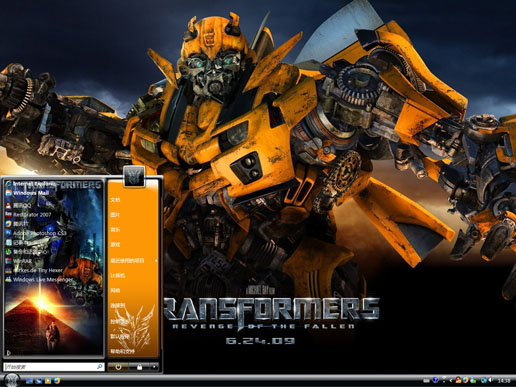Open Control Panel (控制面板) in Start menu
Image resolution: width=516 pixels, height=387 pixels.
click(120, 321)
